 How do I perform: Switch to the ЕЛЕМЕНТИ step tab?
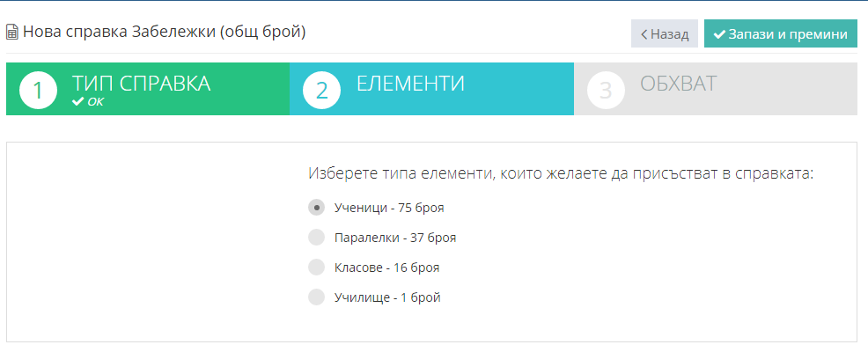(431, 89)
